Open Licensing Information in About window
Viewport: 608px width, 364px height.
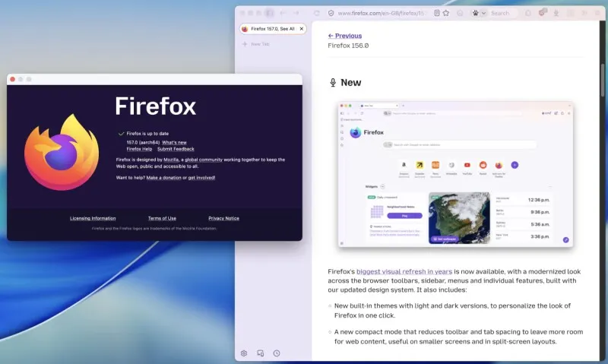pyautogui.click(x=93, y=218)
